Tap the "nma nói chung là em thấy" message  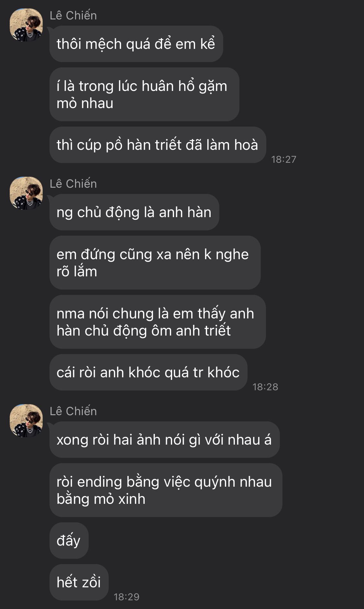tap(158, 322)
